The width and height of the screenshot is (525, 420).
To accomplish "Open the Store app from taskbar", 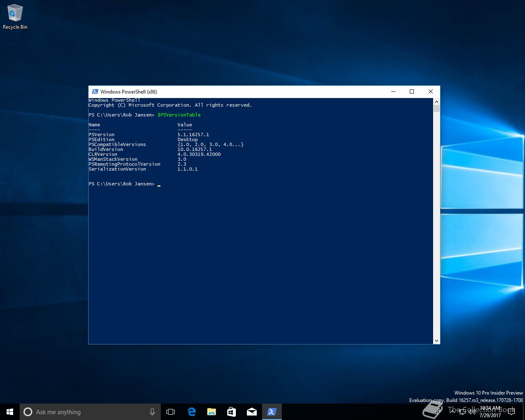I will click(231, 412).
